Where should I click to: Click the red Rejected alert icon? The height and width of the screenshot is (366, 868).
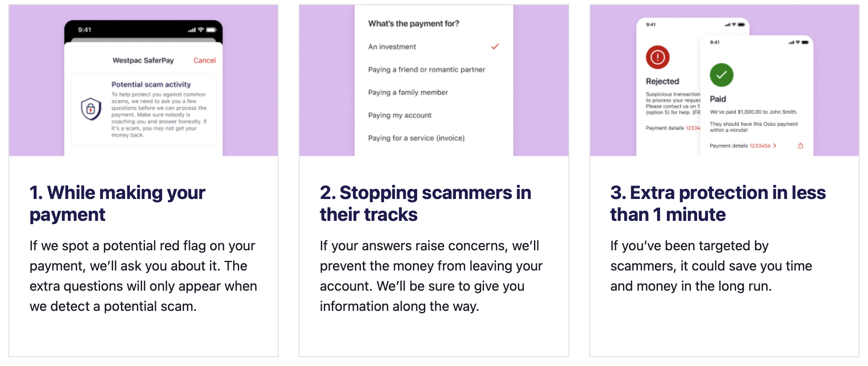[x=658, y=57]
